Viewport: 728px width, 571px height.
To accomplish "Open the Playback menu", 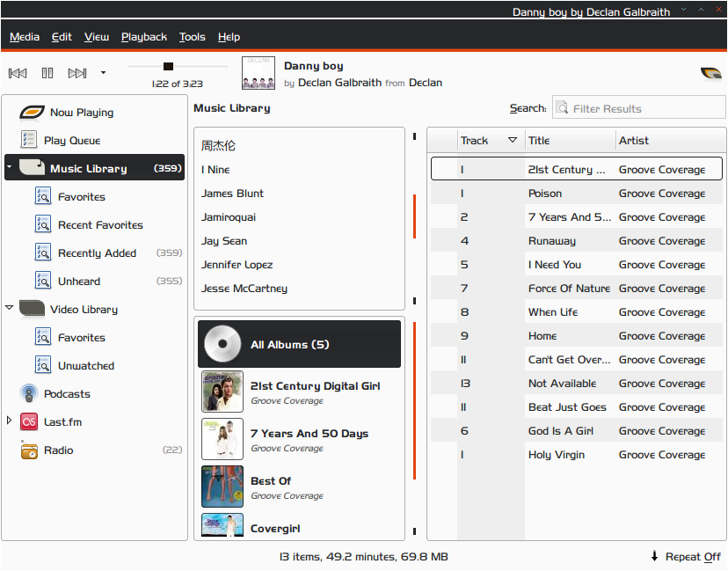I will click(144, 37).
